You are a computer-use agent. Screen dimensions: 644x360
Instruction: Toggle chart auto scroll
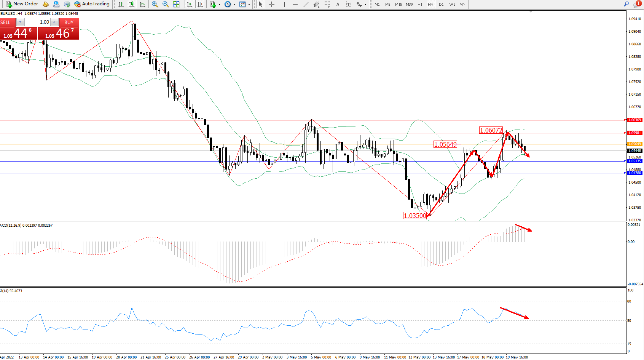(x=190, y=4)
